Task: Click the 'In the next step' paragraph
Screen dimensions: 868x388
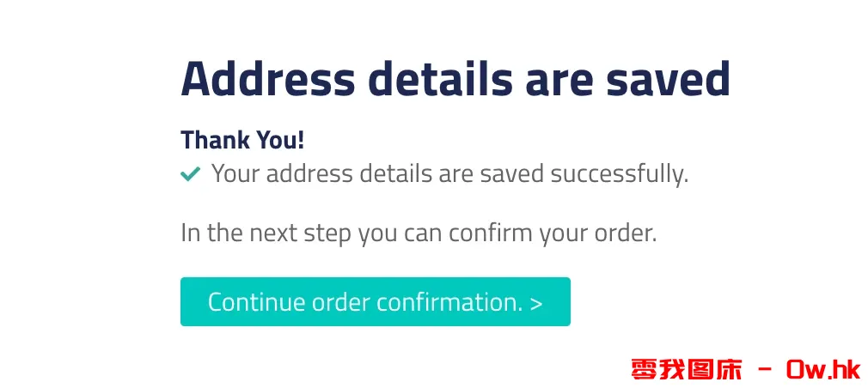Action: (418, 233)
